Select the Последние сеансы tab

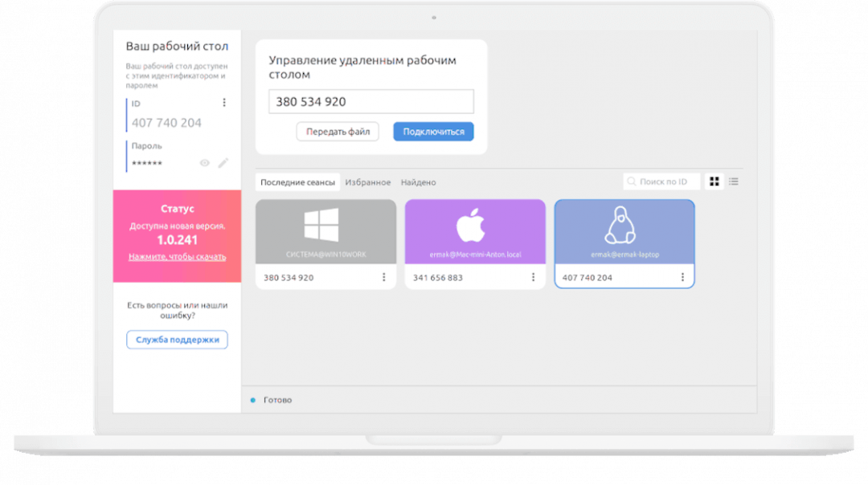(x=297, y=182)
